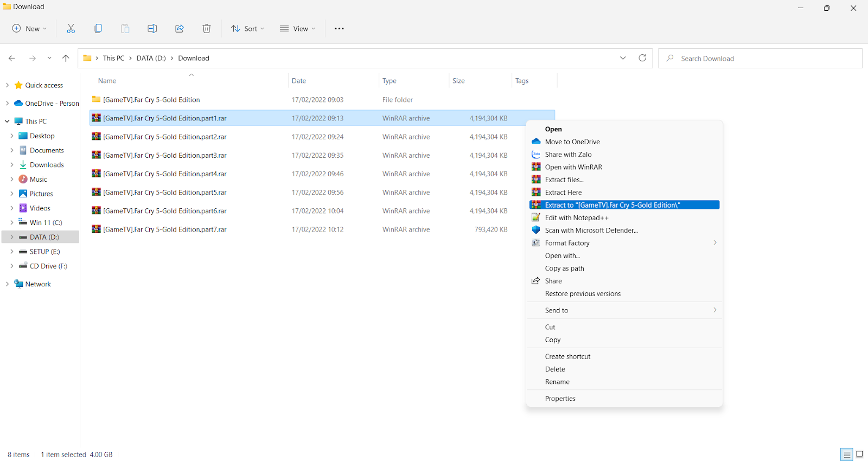Click the Search Download field
The width and height of the screenshot is (868, 461).
click(760, 58)
